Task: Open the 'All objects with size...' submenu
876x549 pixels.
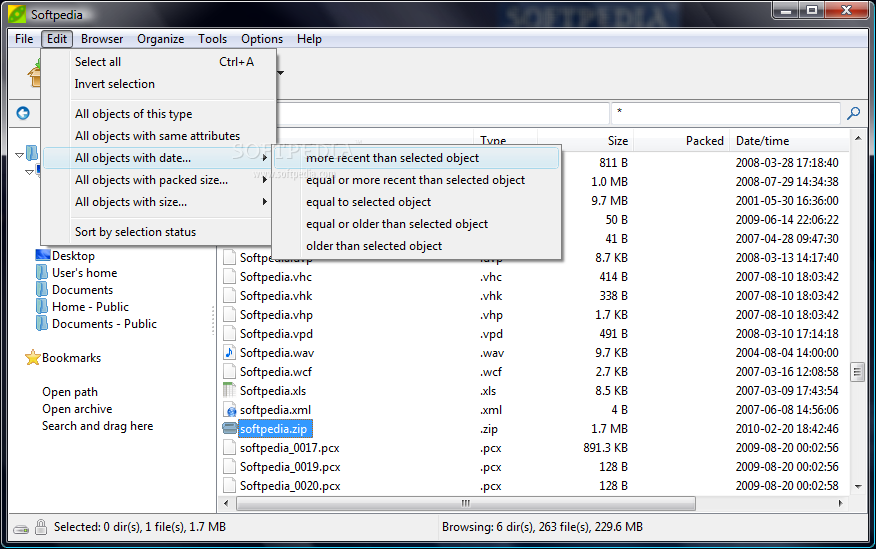Action: coord(156,202)
